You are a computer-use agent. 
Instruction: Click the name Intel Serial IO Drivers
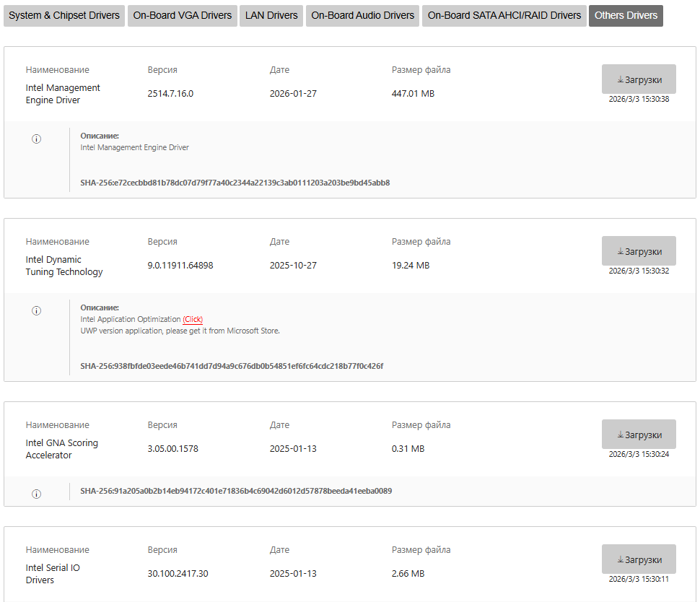pyautogui.click(x=53, y=574)
